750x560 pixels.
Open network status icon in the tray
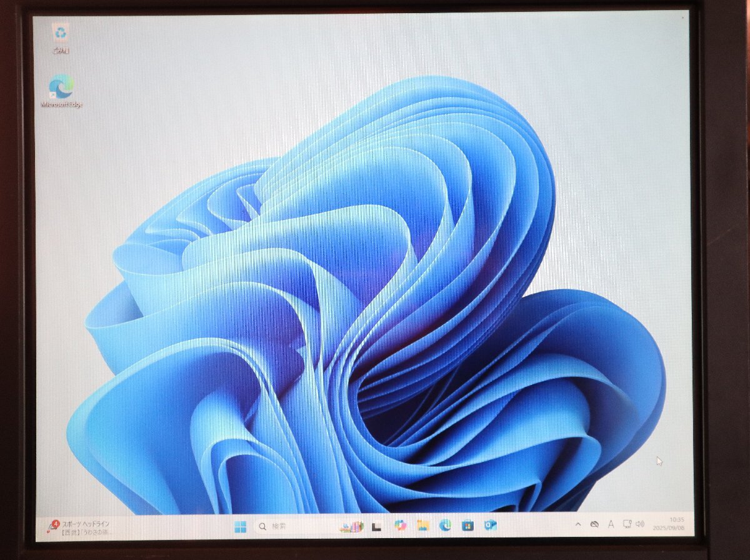[627, 524]
